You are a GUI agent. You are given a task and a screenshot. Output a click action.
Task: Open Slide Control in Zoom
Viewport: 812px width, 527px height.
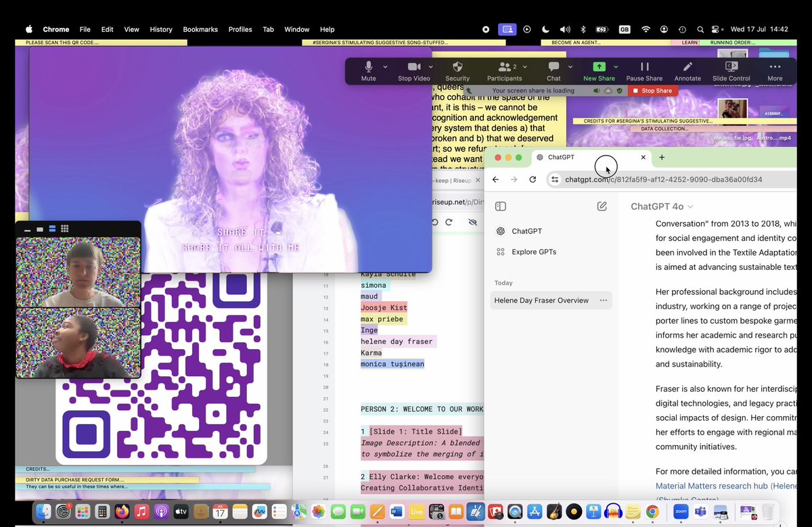point(731,71)
